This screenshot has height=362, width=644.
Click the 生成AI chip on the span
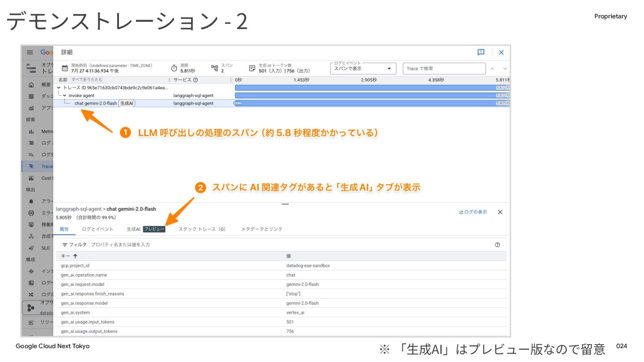(127, 103)
